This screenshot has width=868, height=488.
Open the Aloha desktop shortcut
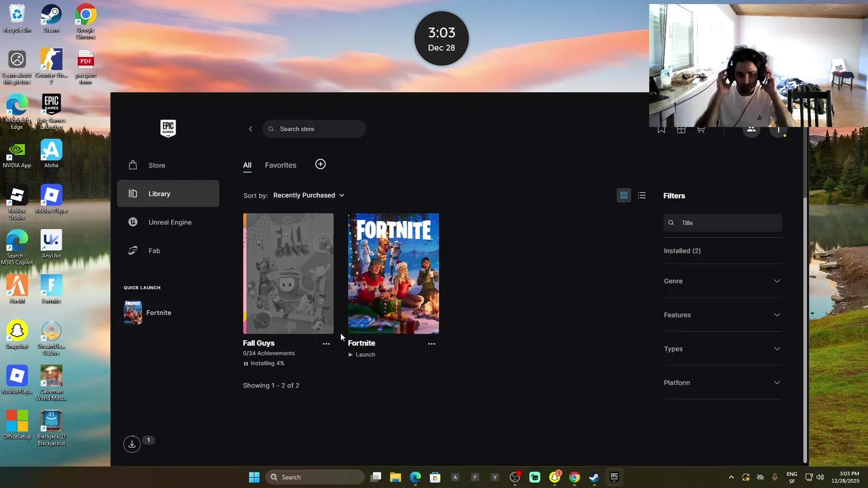point(51,155)
